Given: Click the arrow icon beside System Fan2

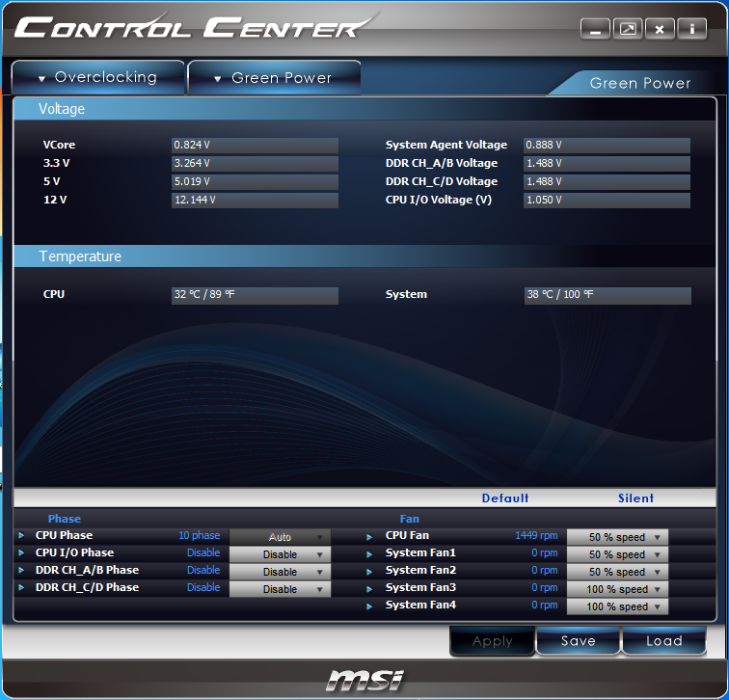Looking at the screenshot, I should pyautogui.click(x=369, y=572).
